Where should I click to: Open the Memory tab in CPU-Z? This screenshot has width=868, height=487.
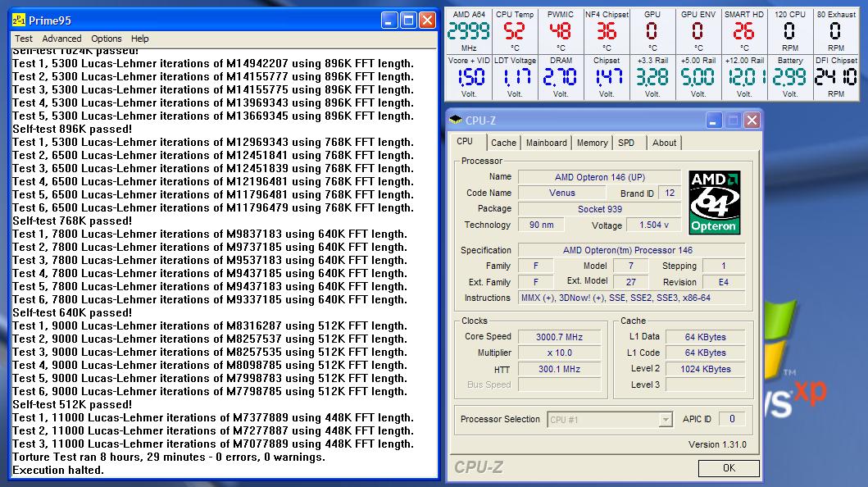(x=593, y=143)
